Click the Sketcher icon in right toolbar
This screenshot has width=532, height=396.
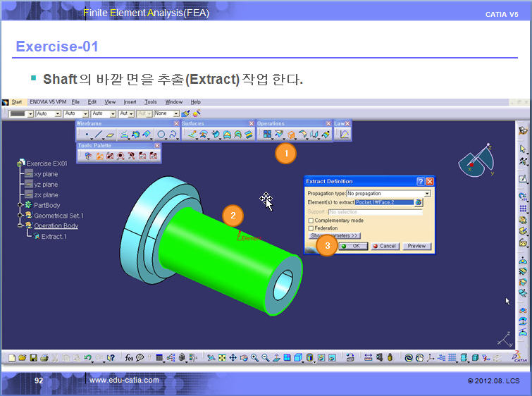(x=523, y=178)
